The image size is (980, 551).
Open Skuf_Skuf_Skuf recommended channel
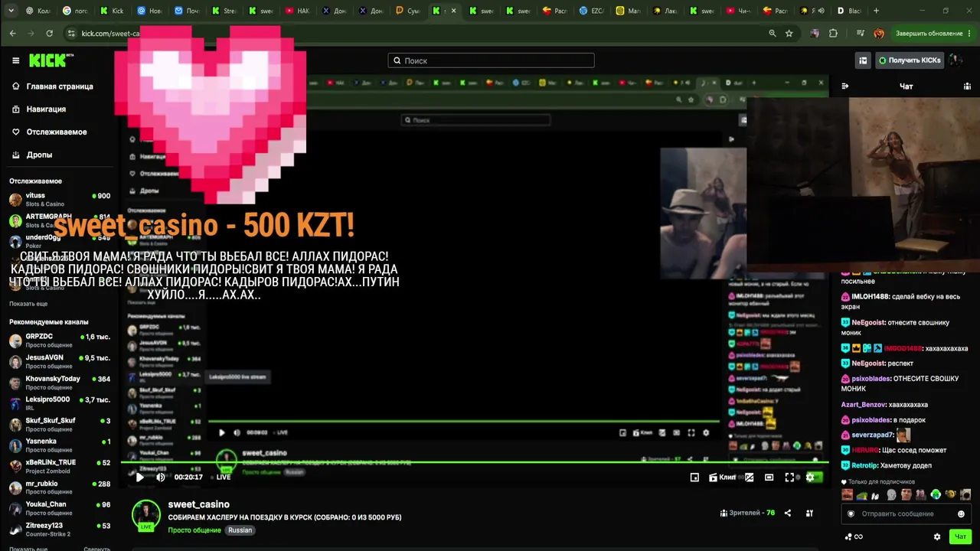click(x=60, y=424)
